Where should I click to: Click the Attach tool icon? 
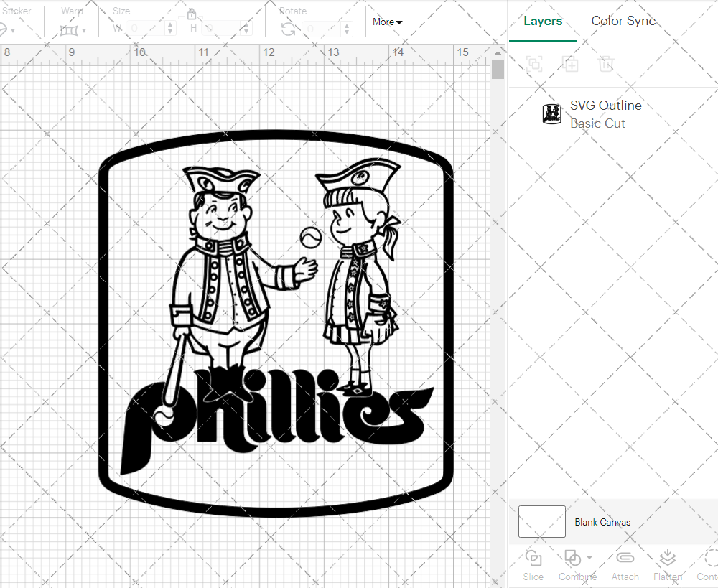point(625,558)
